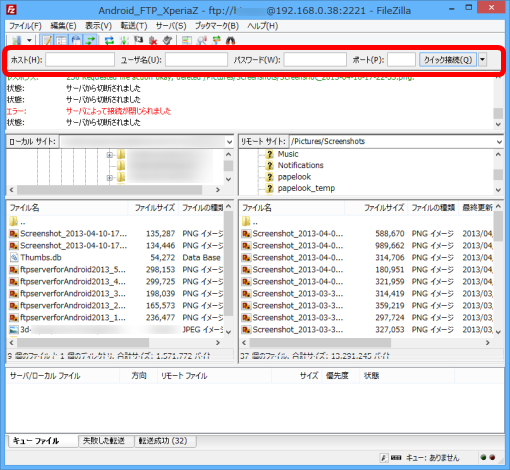The width and height of the screenshot is (510, 470).
Task: Reconnect to the last server icon
Action: 168,41
